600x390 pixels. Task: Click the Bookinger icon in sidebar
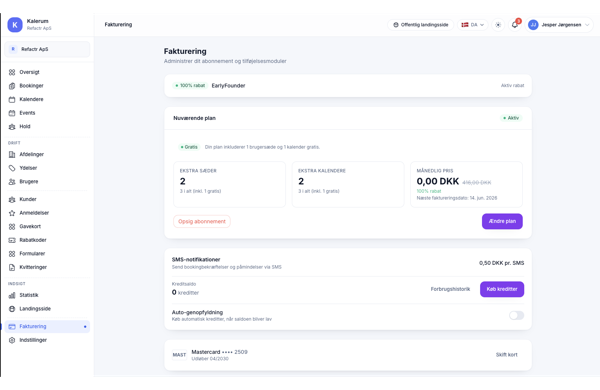(12, 86)
